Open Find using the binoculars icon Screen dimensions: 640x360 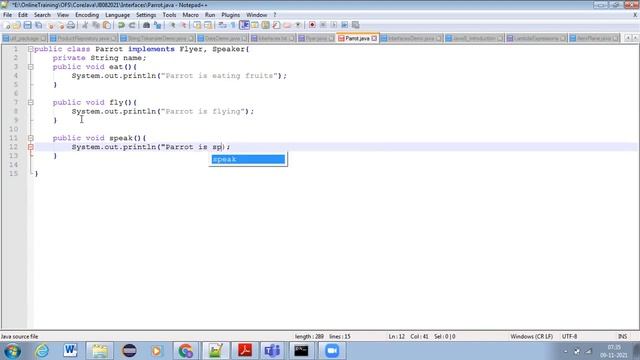[146, 25]
